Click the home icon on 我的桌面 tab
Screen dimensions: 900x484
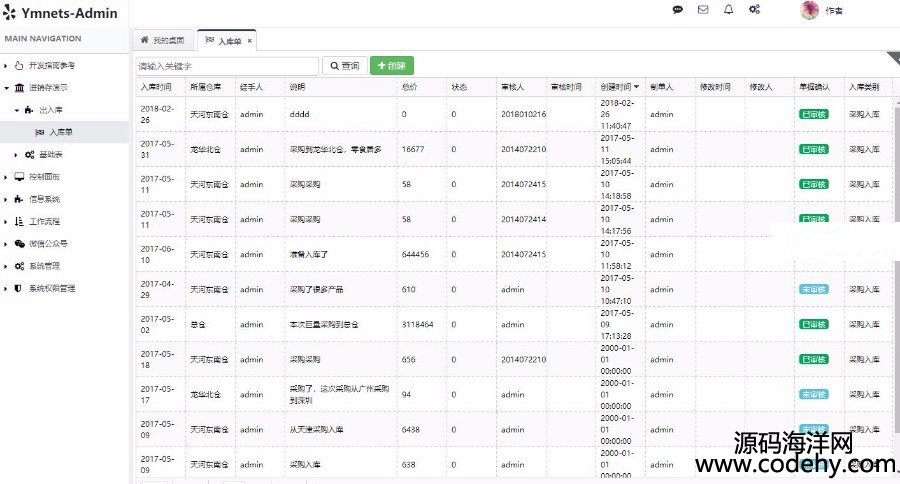pyautogui.click(x=144, y=40)
